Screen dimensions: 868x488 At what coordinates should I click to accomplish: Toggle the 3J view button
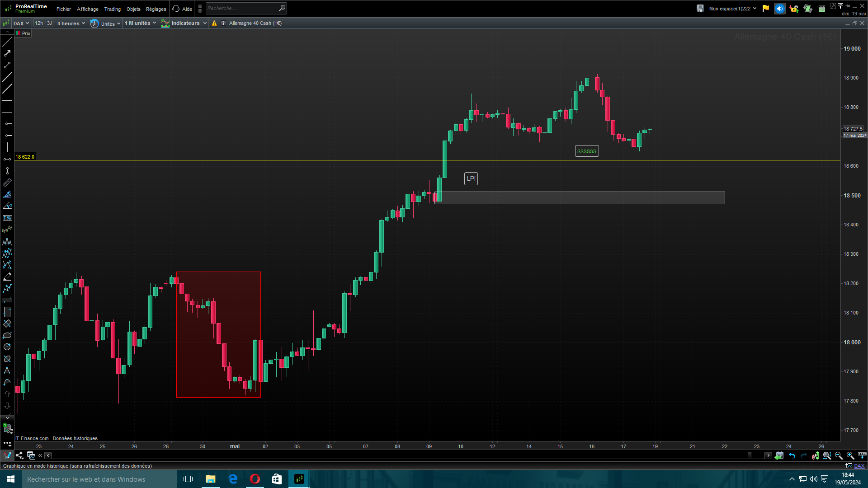point(49,23)
